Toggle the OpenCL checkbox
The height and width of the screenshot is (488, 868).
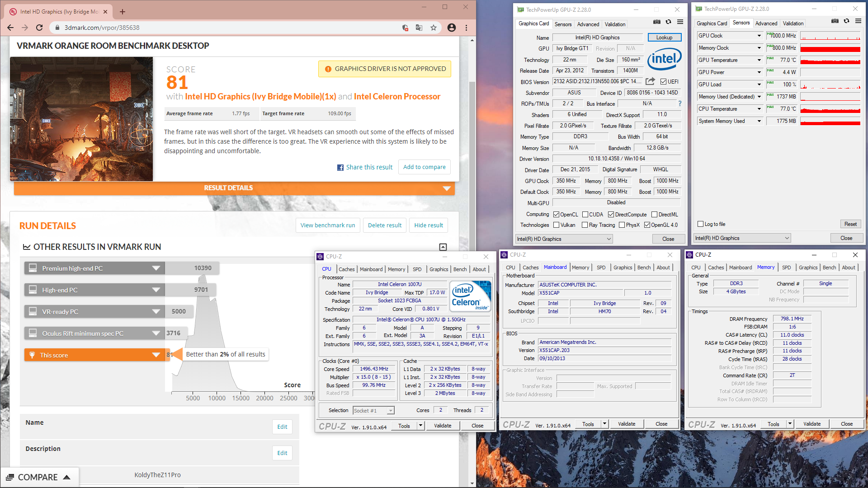point(557,215)
